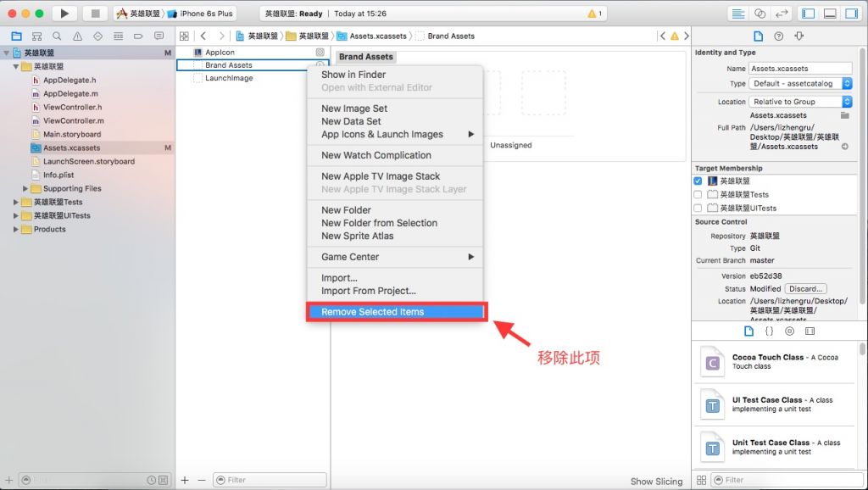Screen dimensions: 868x490
Task: Open the Issue navigator warning icon
Action: pos(77,36)
